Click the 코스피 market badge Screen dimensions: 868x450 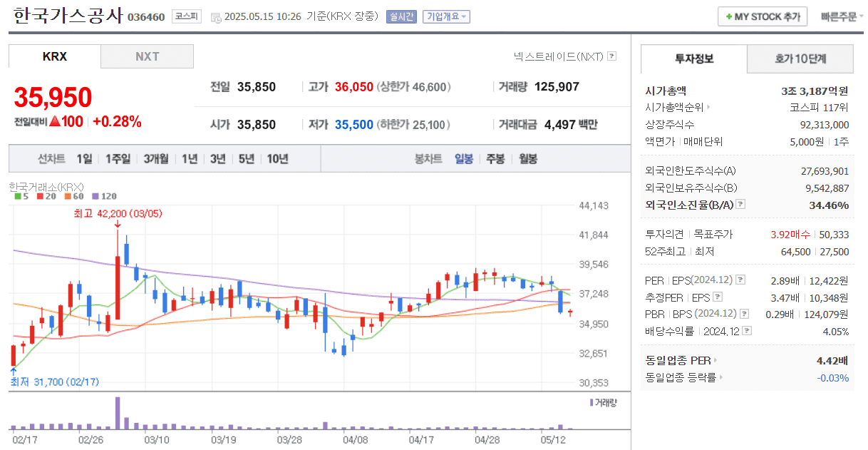pyautogui.click(x=187, y=16)
